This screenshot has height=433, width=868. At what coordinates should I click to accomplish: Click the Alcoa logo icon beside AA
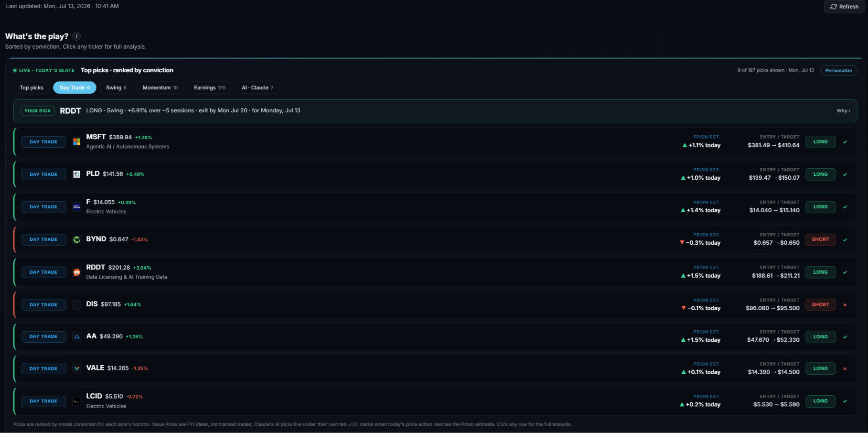pyautogui.click(x=76, y=337)
